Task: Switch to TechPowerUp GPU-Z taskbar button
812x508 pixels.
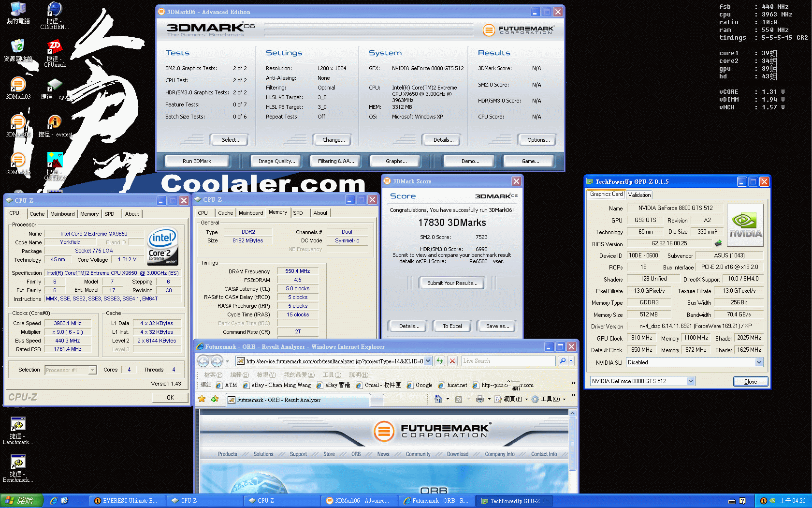Action: click(x=514, y=501)
